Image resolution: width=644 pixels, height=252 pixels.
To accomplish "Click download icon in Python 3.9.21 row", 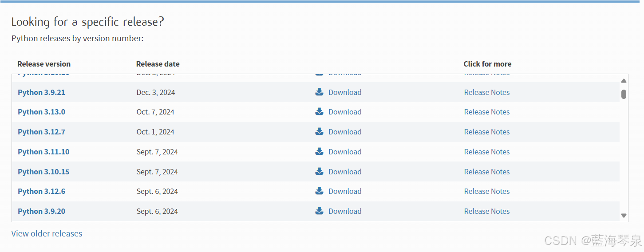I will pyautogui.click(x=319, y=92).
